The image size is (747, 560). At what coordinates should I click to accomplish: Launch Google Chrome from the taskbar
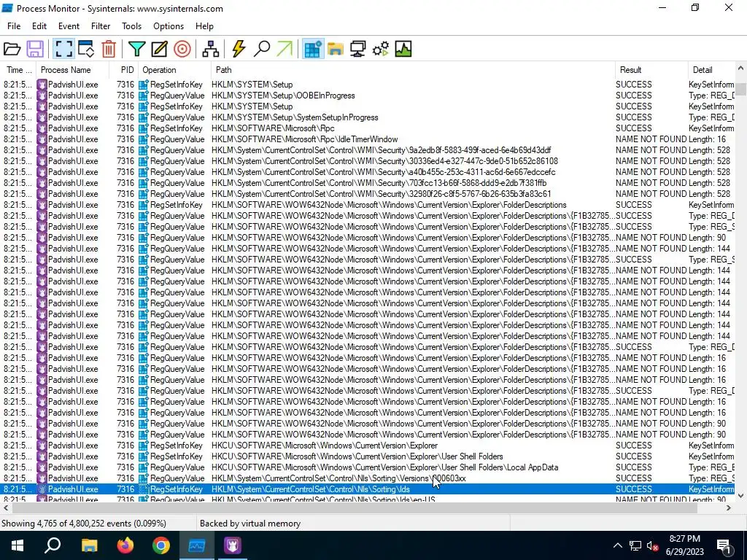click(x=161, y=545)
